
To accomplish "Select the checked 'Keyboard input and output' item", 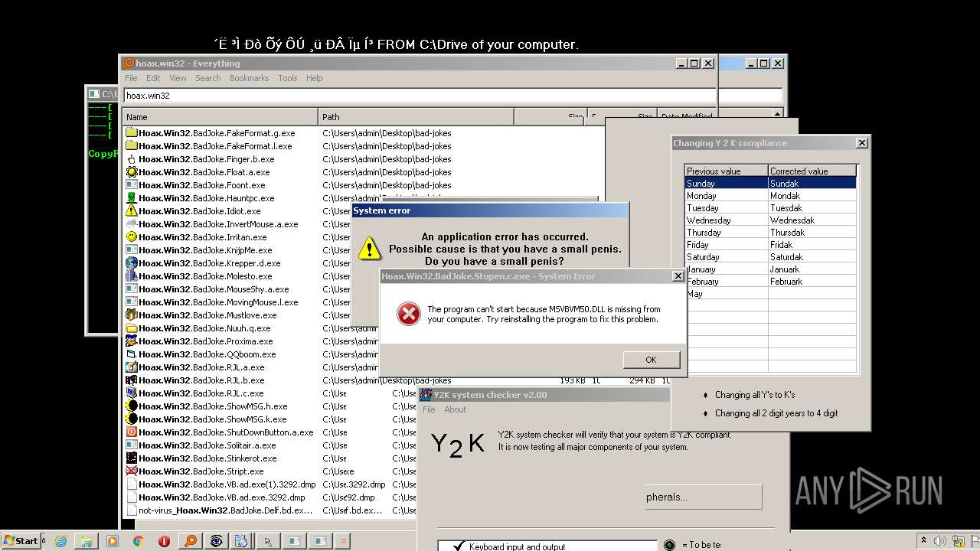I will [x=547, y=546].
